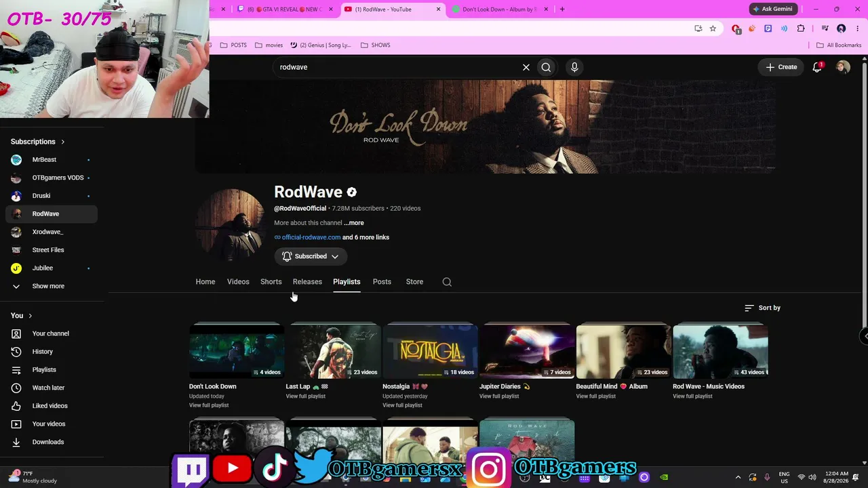Click the purple P extension icon

click(768, 28)
